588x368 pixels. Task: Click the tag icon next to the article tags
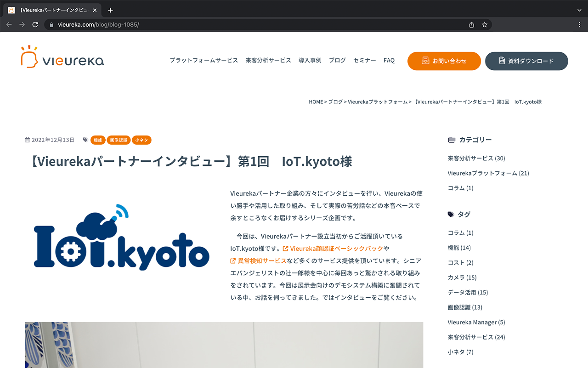point(85,140)
